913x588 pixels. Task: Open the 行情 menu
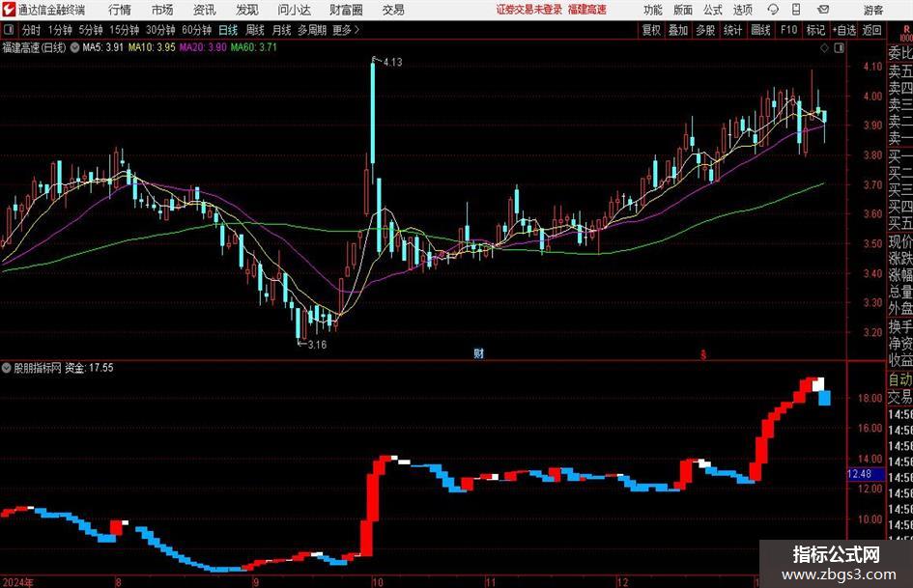(x=120, y=10)
